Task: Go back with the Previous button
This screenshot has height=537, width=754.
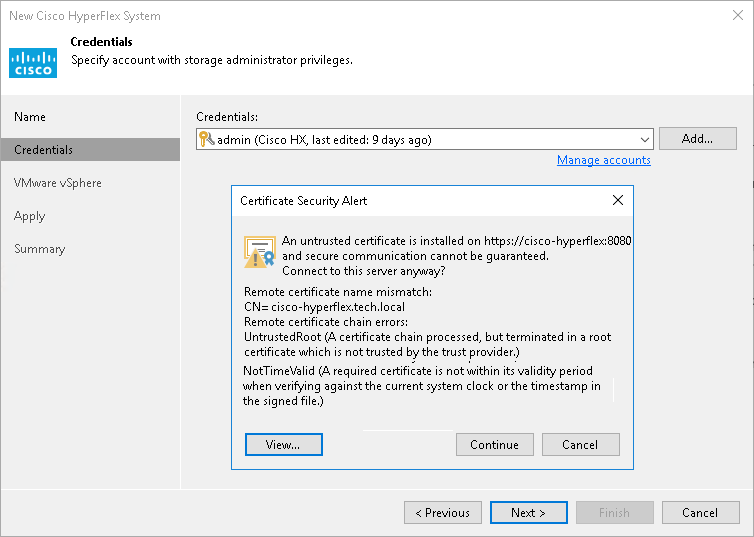Action: 442,513
